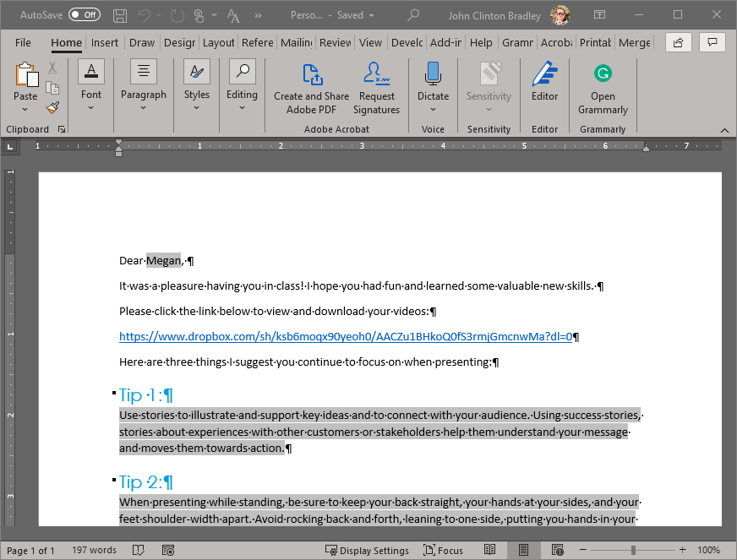Click the Touch/Mouse mode icon
The height and width of the screenshot is (560, 737).
click(x=199, y=15)
